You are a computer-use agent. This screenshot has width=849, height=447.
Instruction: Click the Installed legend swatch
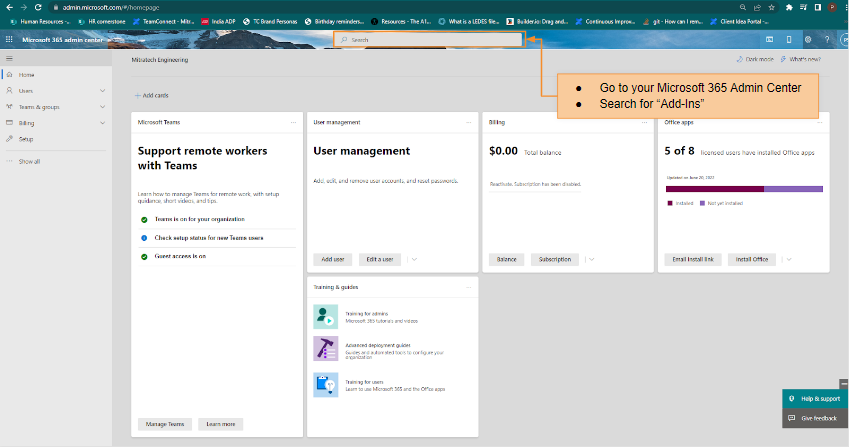pos(670,203)
